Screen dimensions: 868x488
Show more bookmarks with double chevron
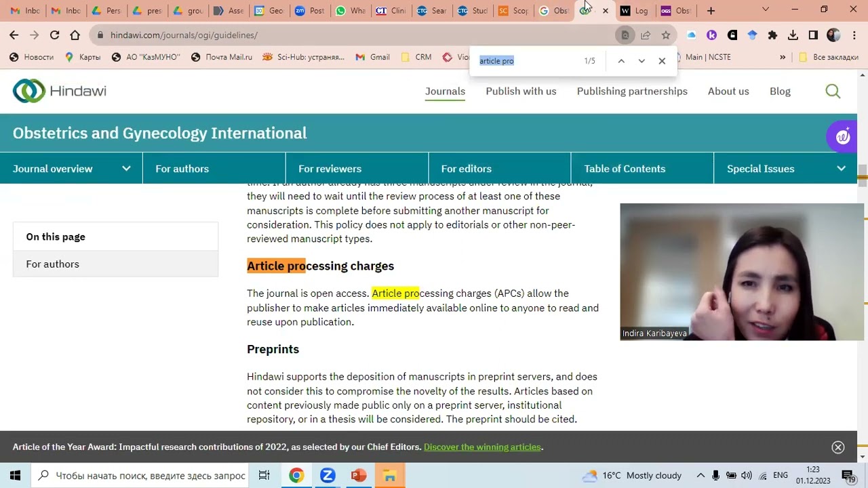point(783,57)
